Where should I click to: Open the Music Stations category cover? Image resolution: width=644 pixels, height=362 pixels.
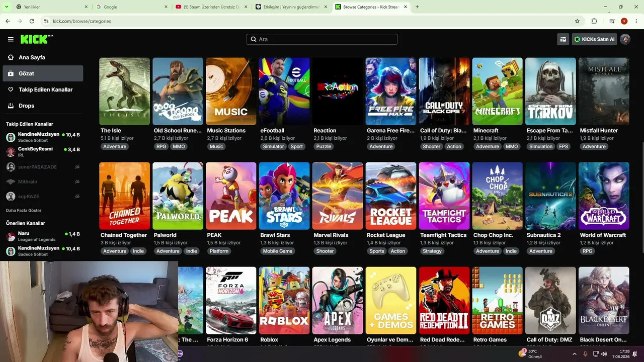(x=231, y=91)
